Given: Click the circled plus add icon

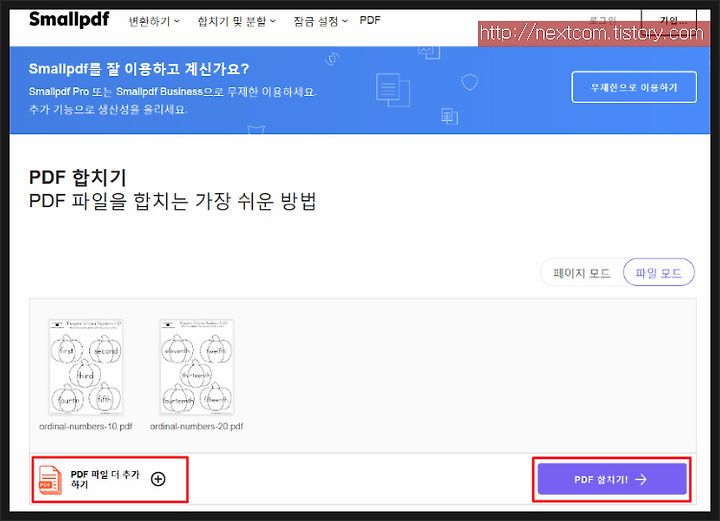Looking at the screenshot, I should click(158, 479).
